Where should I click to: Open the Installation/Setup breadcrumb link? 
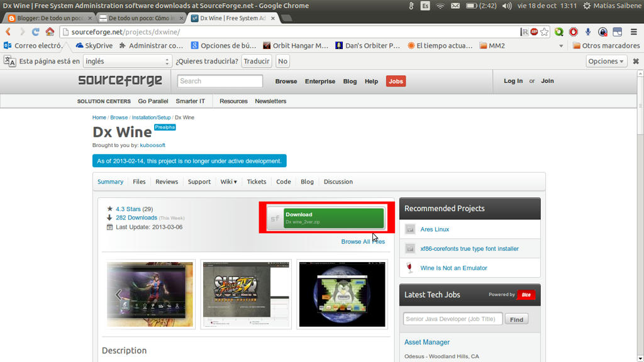(x=151, y=118)
